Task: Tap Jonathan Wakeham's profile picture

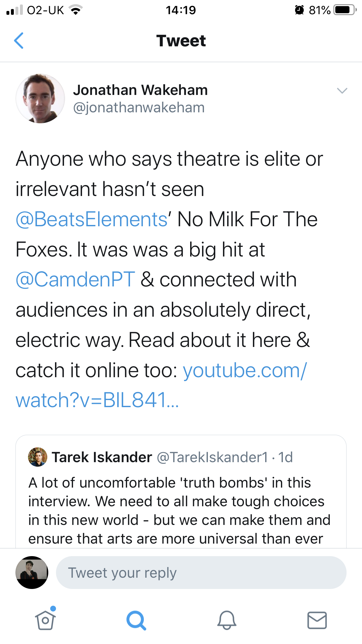Action: [40, 98]
